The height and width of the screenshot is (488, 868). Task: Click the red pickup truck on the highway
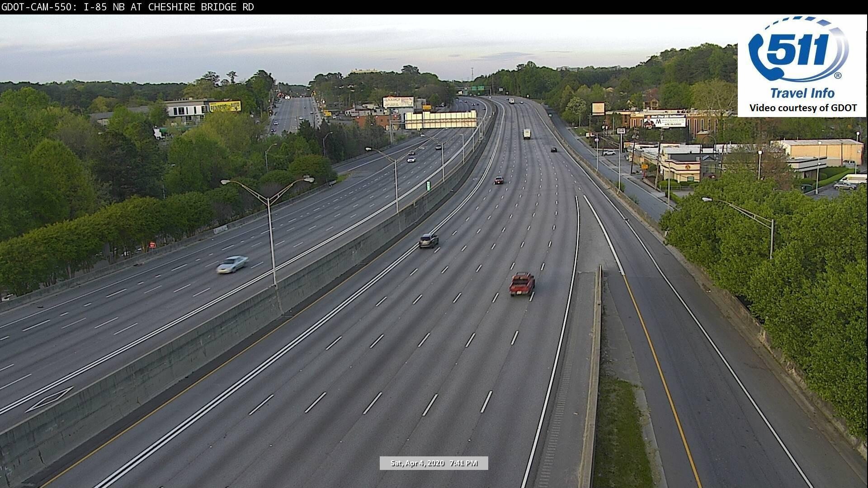[x=522, y=284]
